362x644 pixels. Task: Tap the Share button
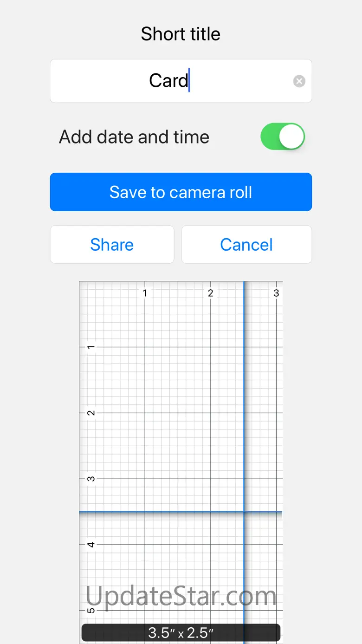pos(112,245)
